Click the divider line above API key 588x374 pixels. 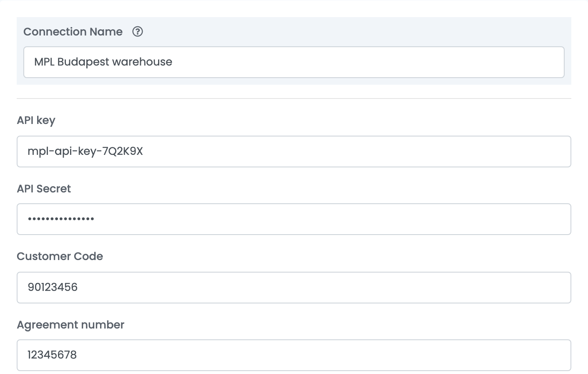point(294,99)
